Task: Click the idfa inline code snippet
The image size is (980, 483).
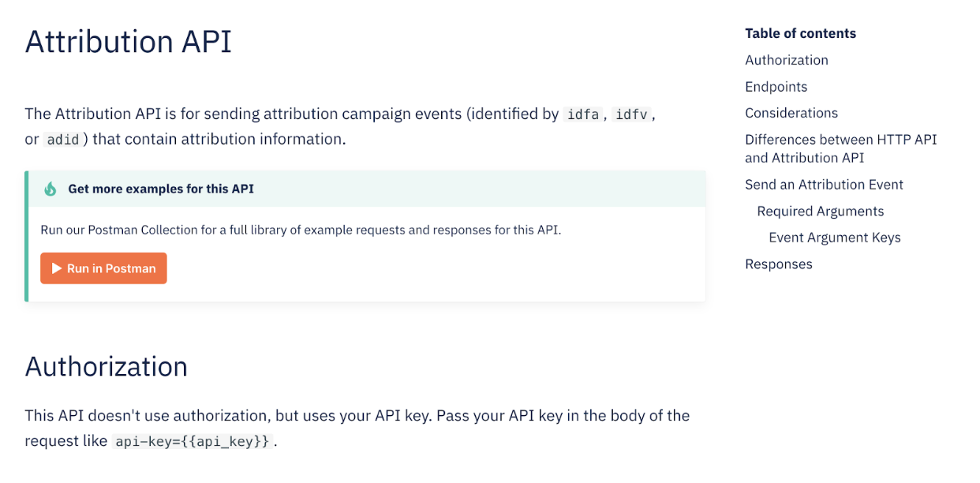Action: coord(582,114)
